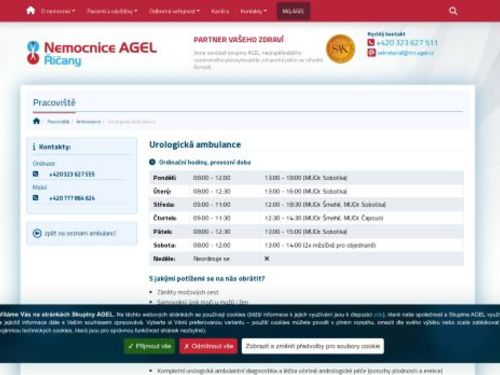Click the email icon in quick contact
The height and width of the screenshot is (375, 500).
point(371,53)
